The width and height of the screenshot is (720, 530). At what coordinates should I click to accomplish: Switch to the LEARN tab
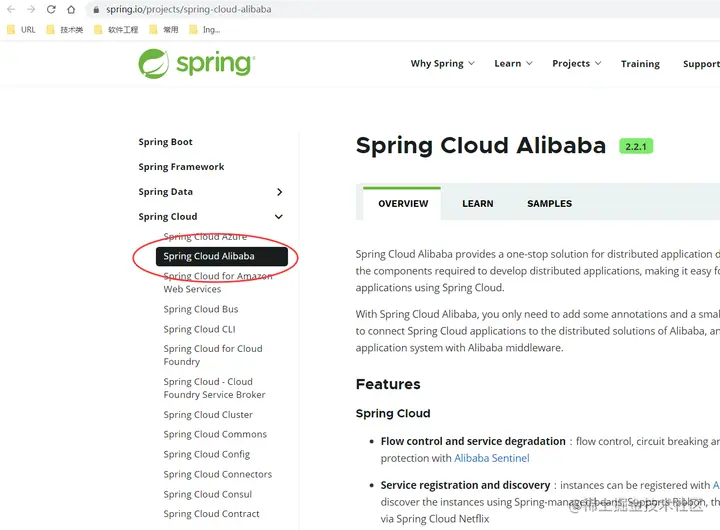478,203
